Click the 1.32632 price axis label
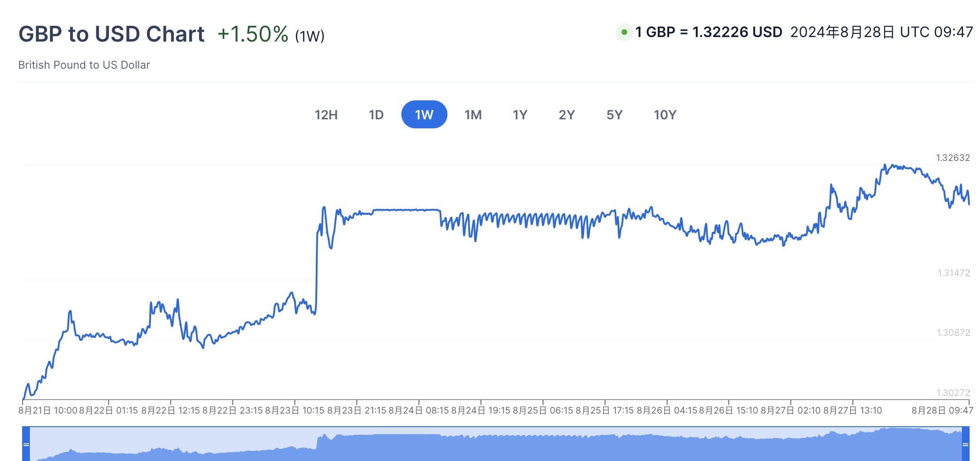This screenshot has height=461, width=980. (x=953, y=158)
